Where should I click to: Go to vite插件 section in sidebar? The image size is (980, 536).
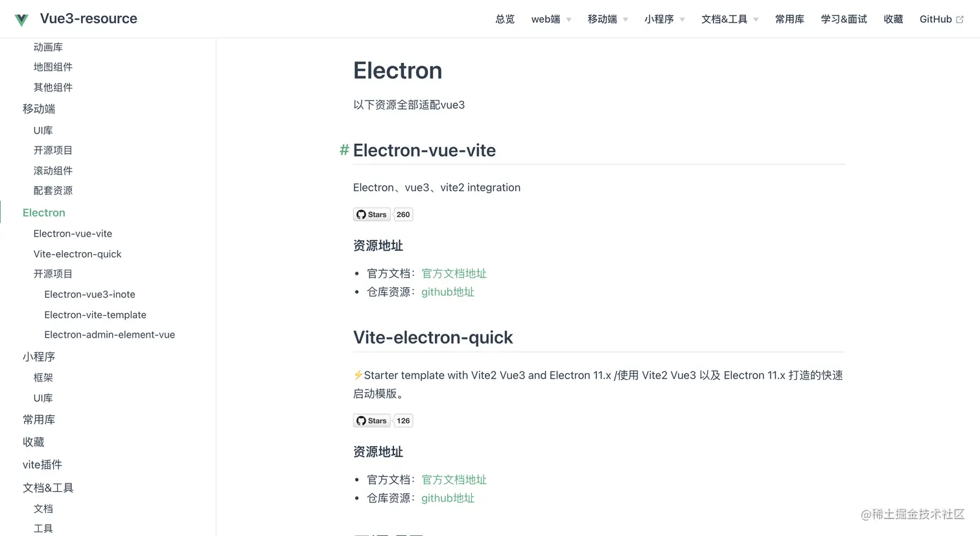42,465
